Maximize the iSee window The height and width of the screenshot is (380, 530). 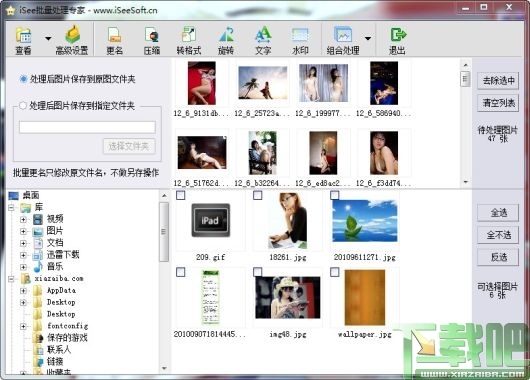(x=484, y=7)
